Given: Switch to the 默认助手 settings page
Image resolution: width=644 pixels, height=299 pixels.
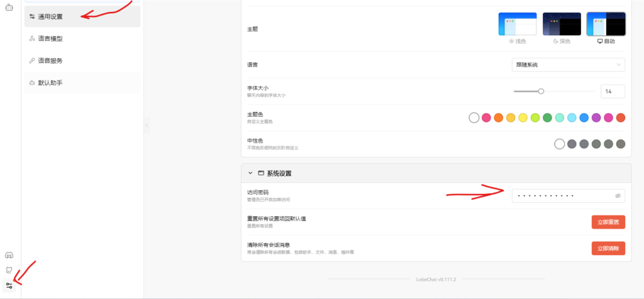Looking at the screenshot, I should [x=82, y=83].
